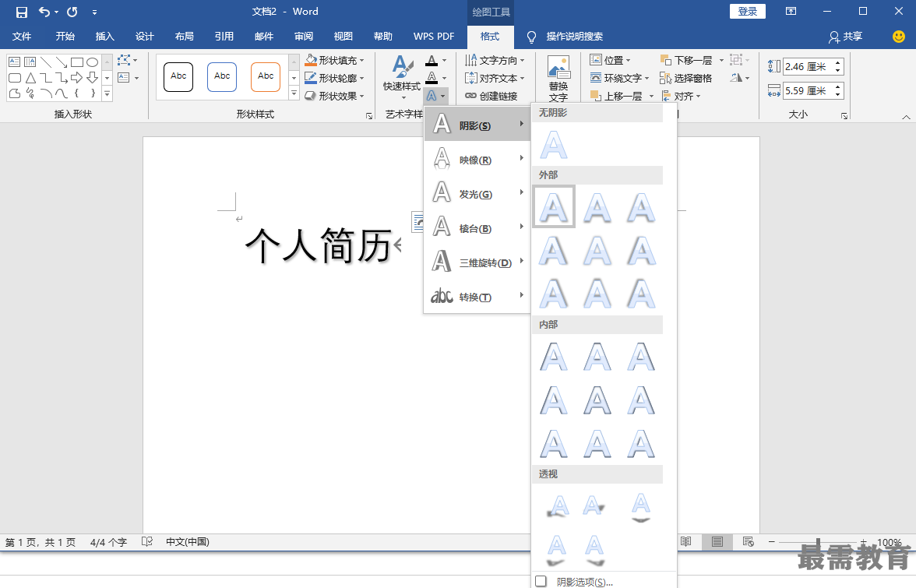Open the 形状样式 dialog launcher
The width and height of the screenshot is (916, 588).
coord(369,115)
